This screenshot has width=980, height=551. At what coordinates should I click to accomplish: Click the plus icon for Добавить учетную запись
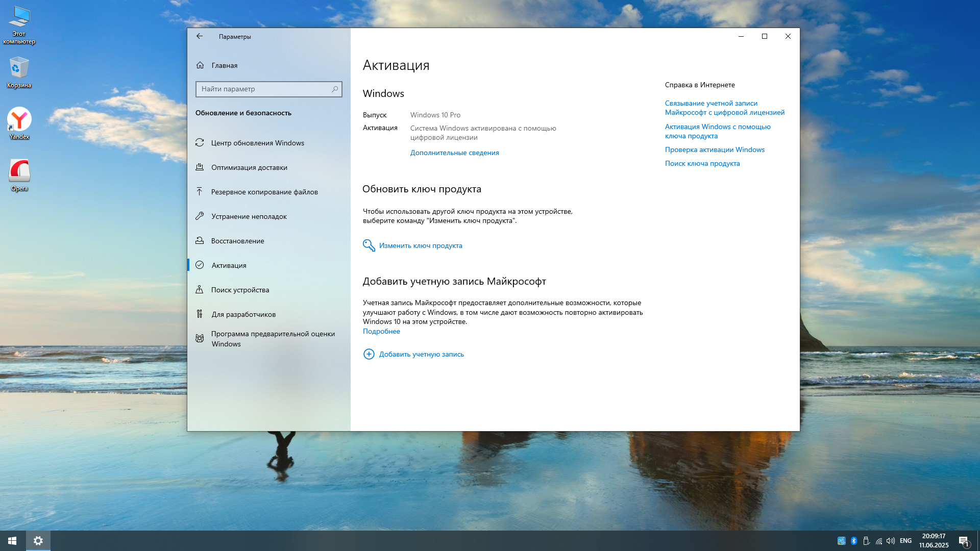(x=369, y=354)
